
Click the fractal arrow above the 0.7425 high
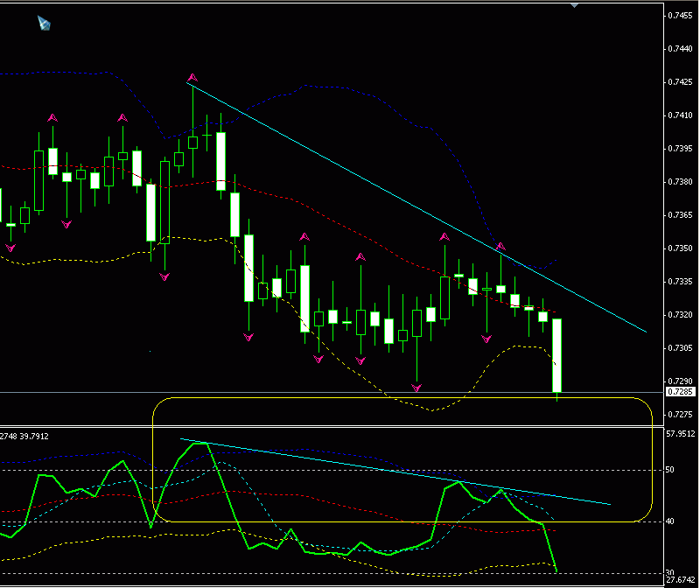click(x=192, y=78)
